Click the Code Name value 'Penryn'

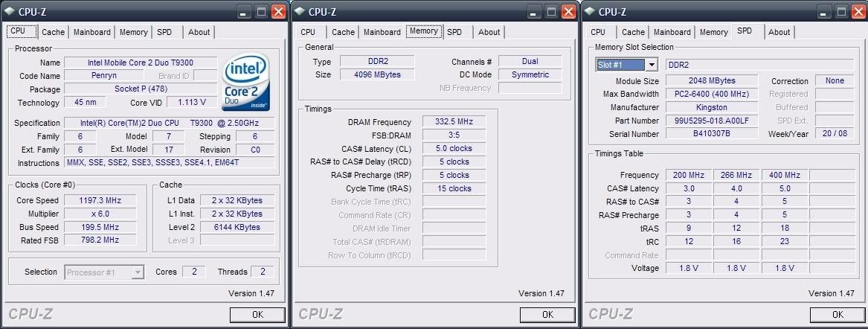104,76
